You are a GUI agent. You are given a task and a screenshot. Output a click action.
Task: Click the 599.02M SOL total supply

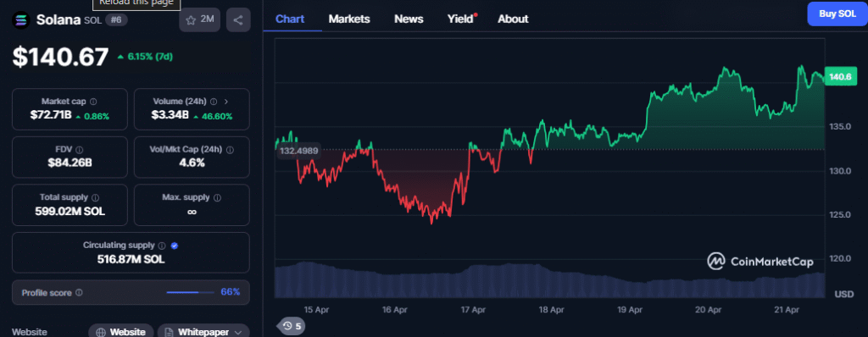pos(70,211)
